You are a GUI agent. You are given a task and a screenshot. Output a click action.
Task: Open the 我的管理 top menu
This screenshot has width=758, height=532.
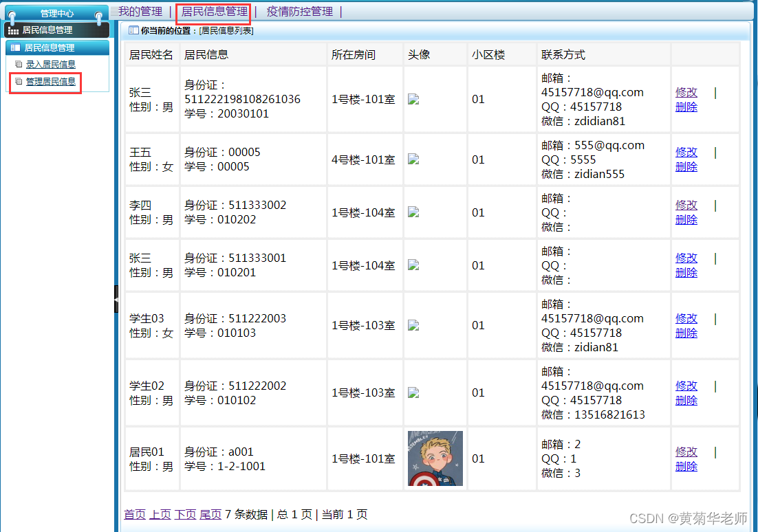point(140,11)
